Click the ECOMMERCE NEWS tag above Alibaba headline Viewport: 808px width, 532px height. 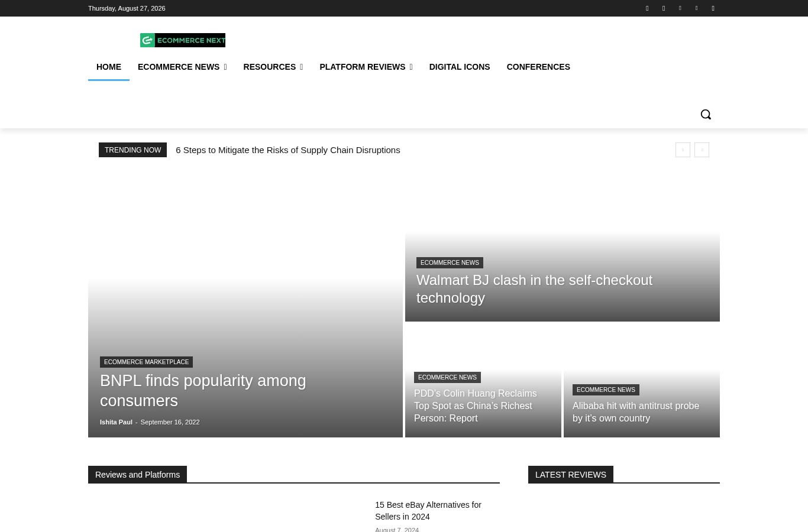606,390
